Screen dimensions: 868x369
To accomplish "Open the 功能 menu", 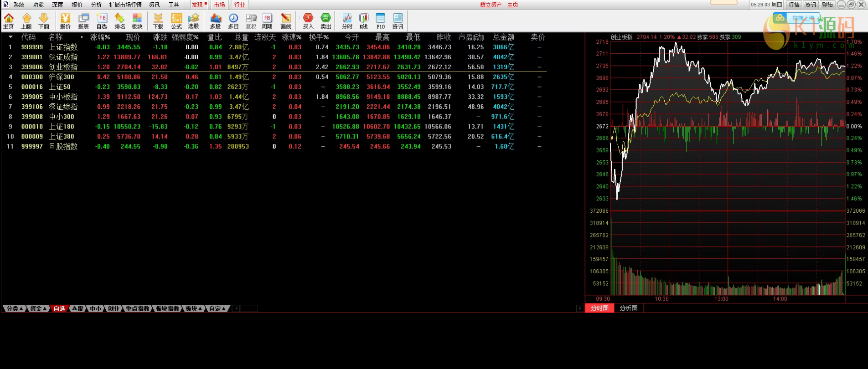I will pos(38,5).
